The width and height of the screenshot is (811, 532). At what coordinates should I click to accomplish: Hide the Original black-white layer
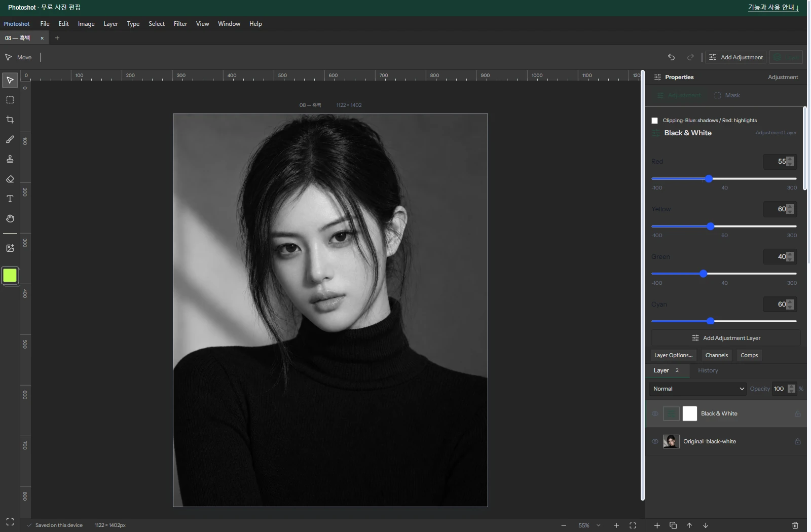pos(655,442)
